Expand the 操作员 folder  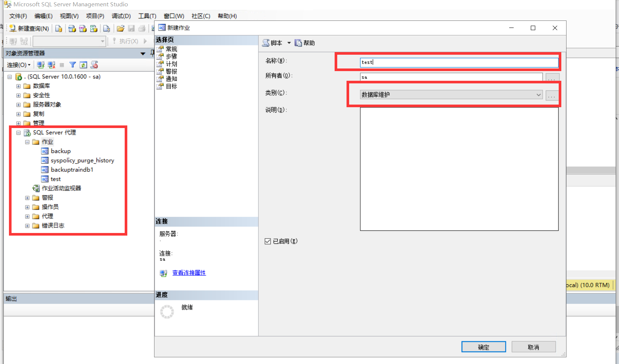point(27,207)
